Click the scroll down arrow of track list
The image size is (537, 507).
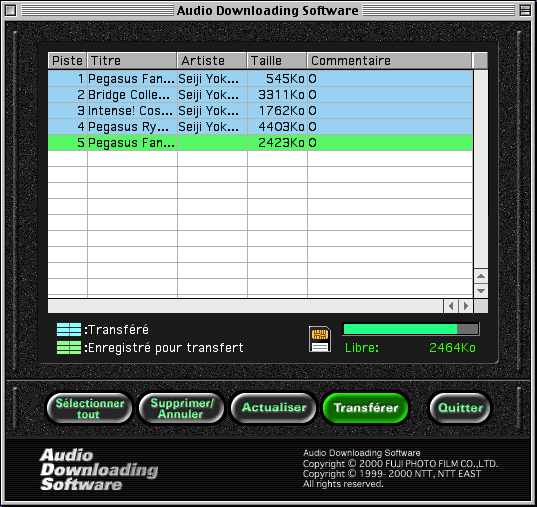pyautogui.click(x=481, y=291)
